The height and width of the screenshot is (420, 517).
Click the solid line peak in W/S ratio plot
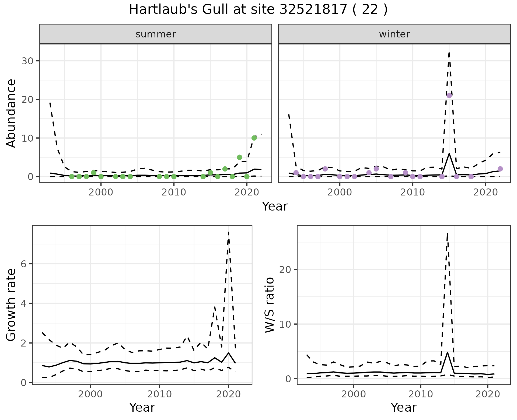pyautogui.click(x=447, y=352)
